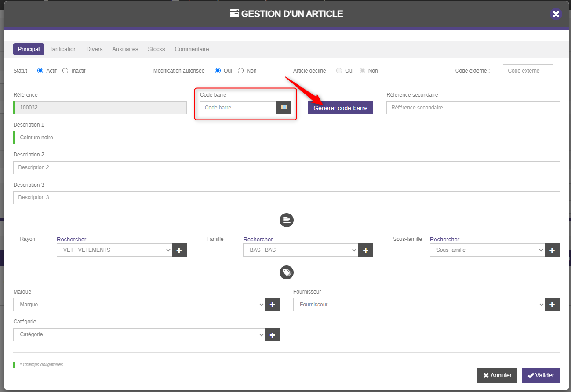This screenshot has width=571, height=392.
Task: Open the Rayon dropdown showing VET - VETEMENTS
Action: tap(114, 250)
